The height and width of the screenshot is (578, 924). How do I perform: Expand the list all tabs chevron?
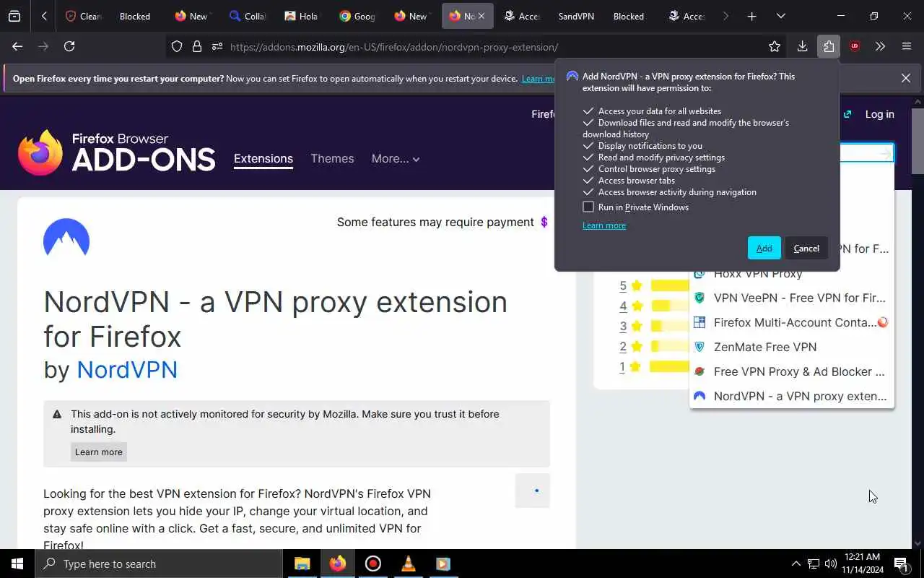click(x=780, y=16)
